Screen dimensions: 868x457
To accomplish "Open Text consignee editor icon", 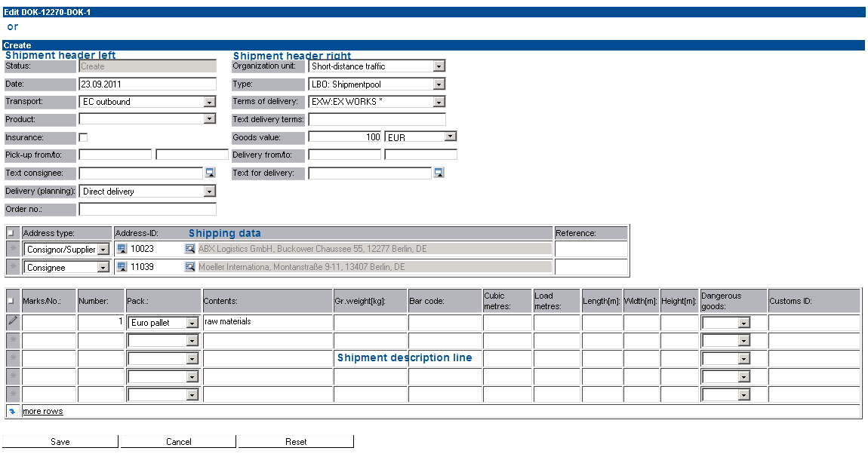I will point(210,173).
